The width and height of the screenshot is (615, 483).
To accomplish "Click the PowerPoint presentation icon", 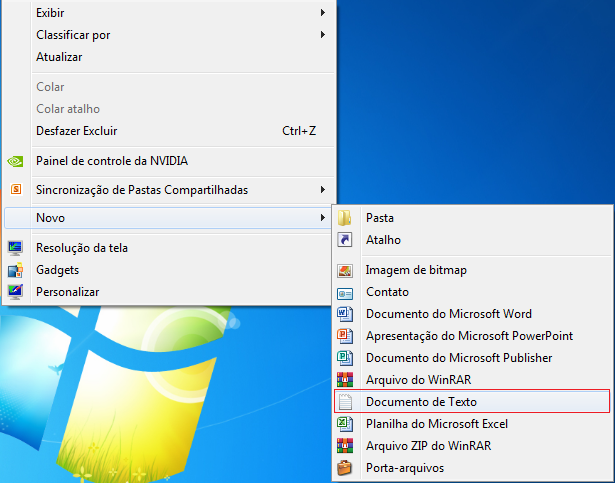I will click(x=345, y=336).
